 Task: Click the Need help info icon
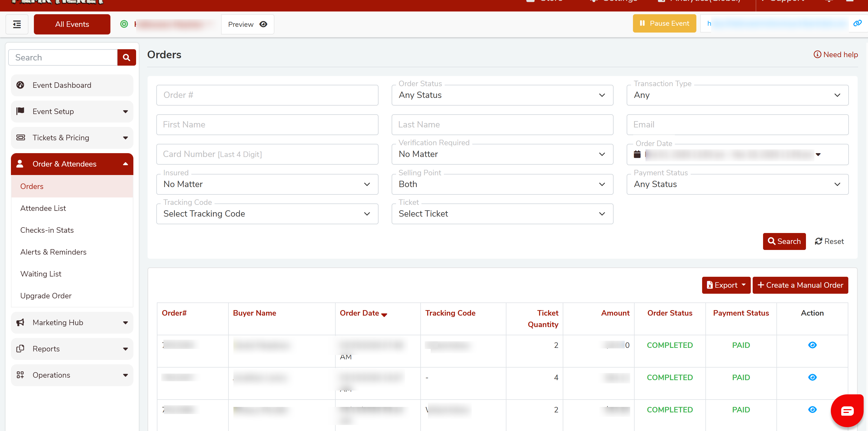coord(817,54)
